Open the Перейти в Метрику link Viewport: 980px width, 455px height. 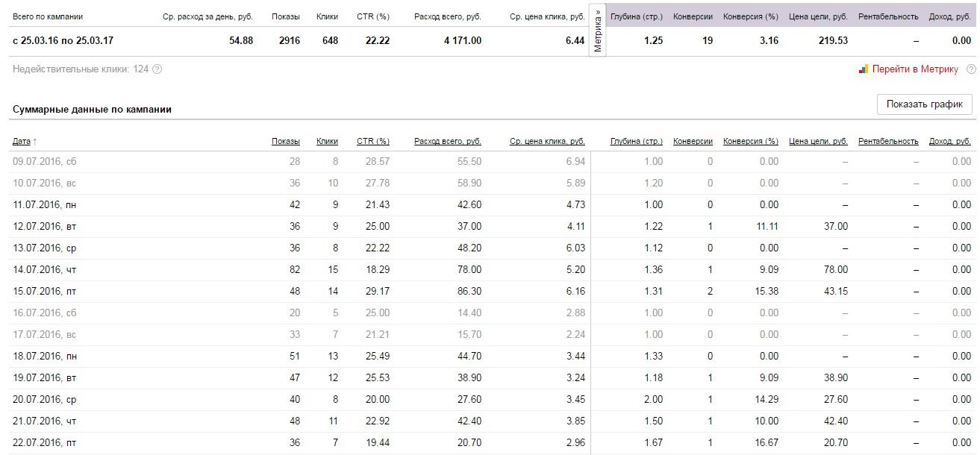[x=915, y=69]
